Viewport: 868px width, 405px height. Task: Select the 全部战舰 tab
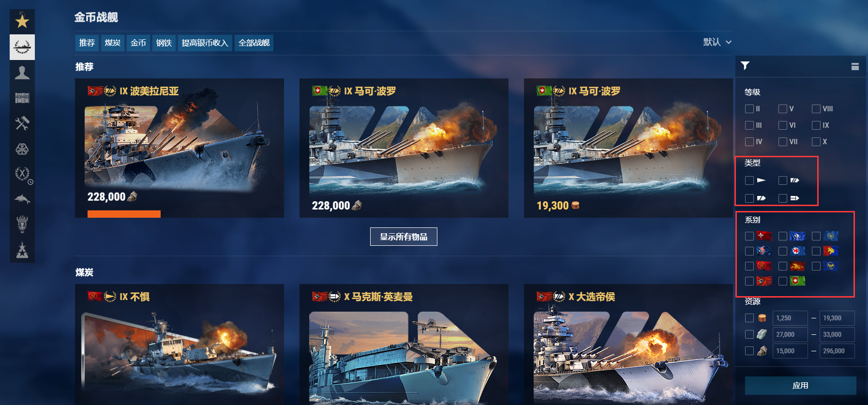click(x=254, y=43)
